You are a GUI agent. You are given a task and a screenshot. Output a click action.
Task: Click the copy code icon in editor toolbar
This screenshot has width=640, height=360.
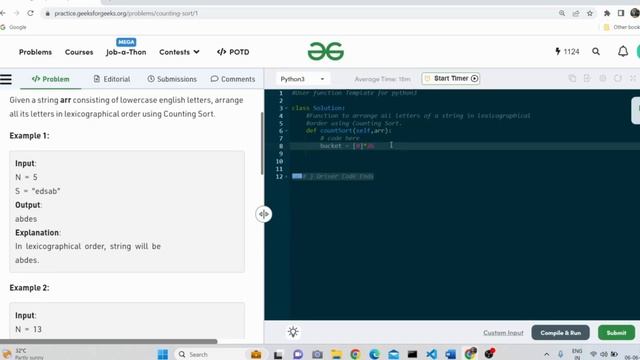(572, 78)
